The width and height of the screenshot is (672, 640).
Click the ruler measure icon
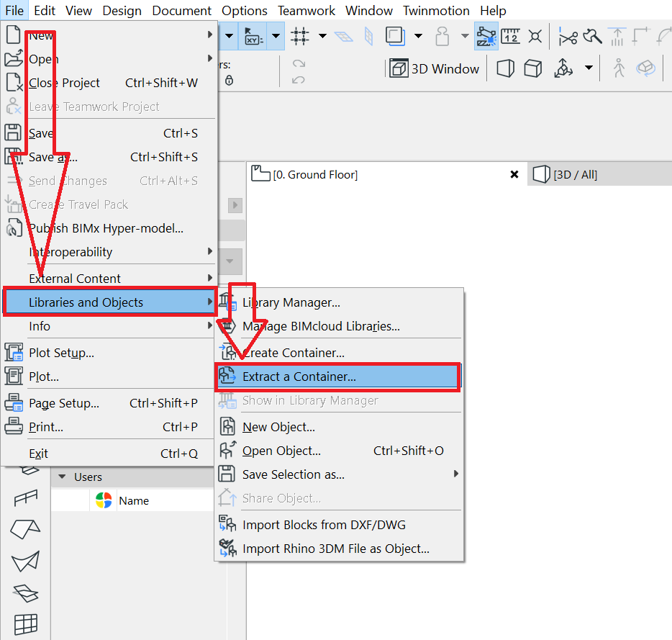click(510, 36)
